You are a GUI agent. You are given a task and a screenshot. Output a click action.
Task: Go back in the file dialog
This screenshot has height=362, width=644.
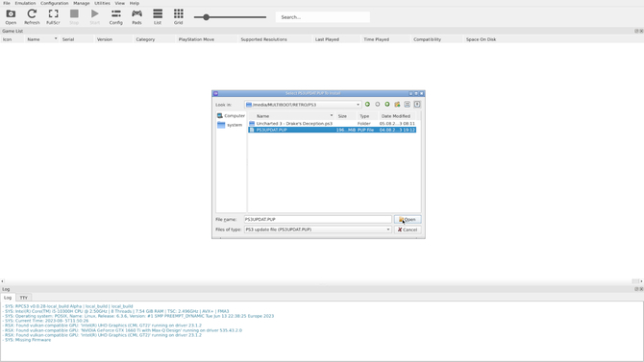coord(367,105)
